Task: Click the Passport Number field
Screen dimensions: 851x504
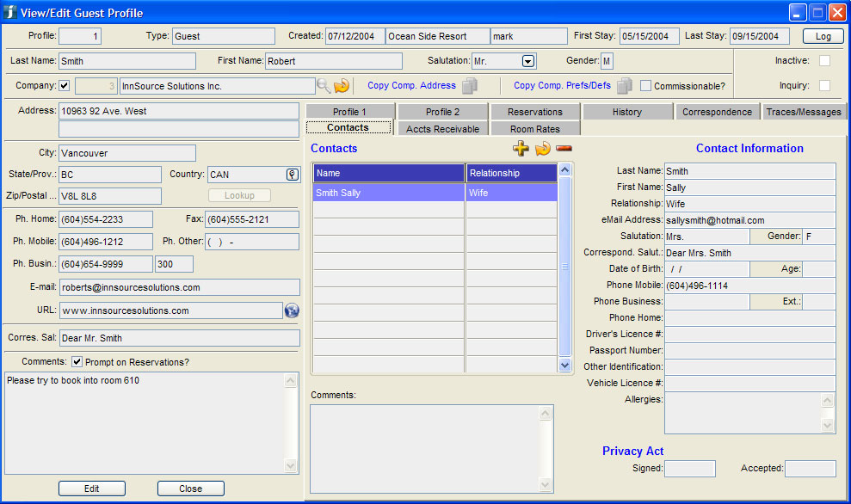Action: point(750,350)
